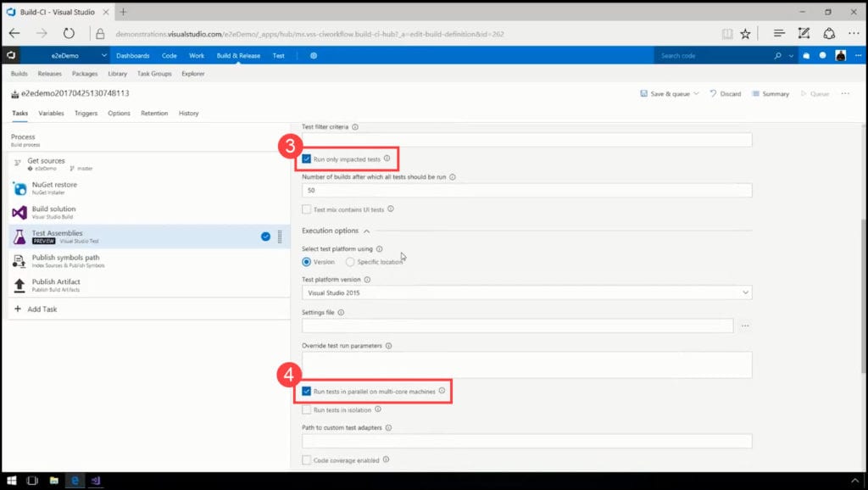This screenshot has width=868, height=490.
Task: Open the Code hub
Action: 169,55
